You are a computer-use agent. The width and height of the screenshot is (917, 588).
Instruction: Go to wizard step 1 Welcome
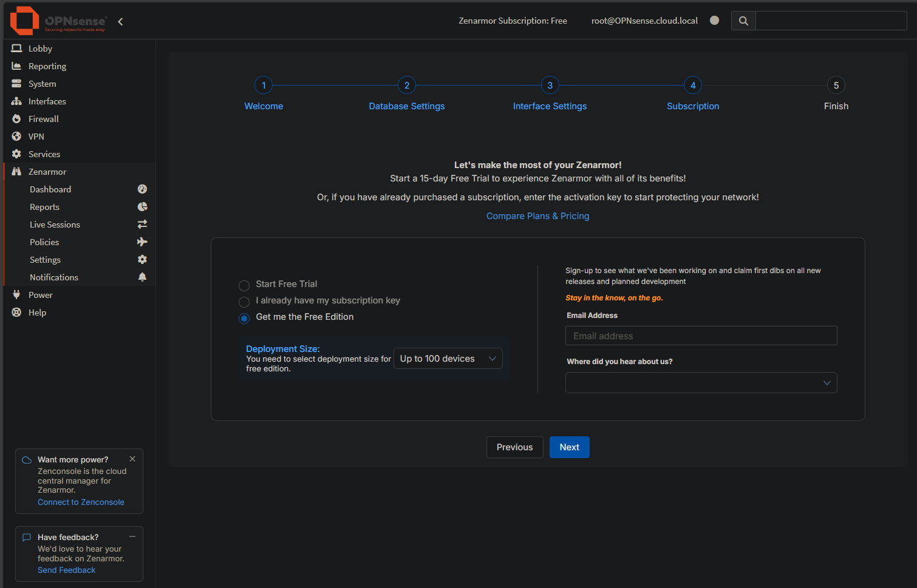point(264,93)
